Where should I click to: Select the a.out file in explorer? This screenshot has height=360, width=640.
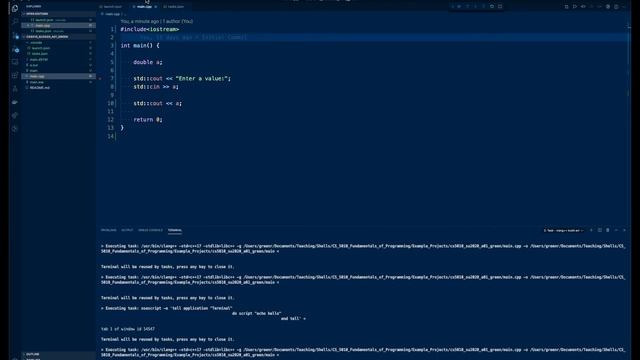[x=58, y=65]
